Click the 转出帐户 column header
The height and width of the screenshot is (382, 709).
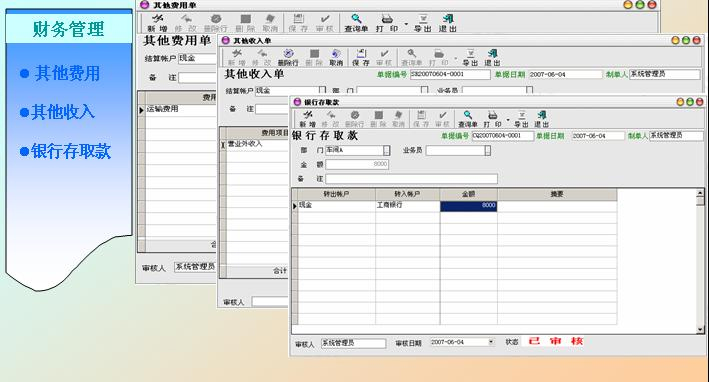336,194
